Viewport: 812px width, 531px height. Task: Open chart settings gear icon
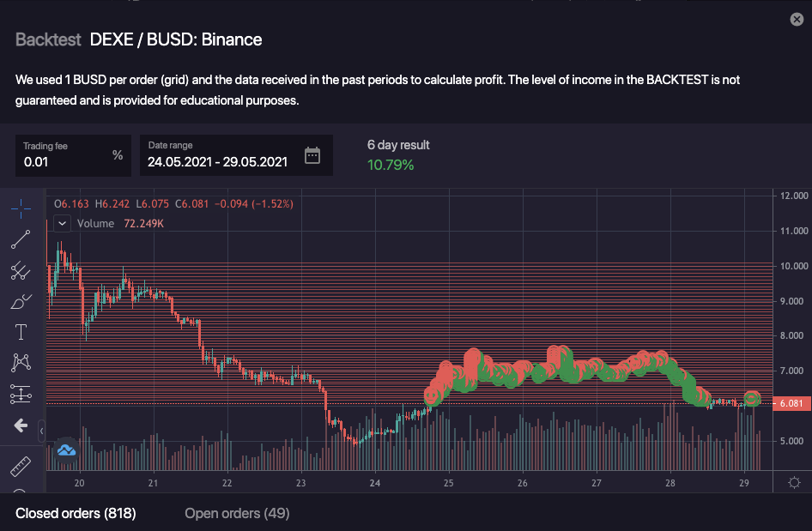coord(794,482)
